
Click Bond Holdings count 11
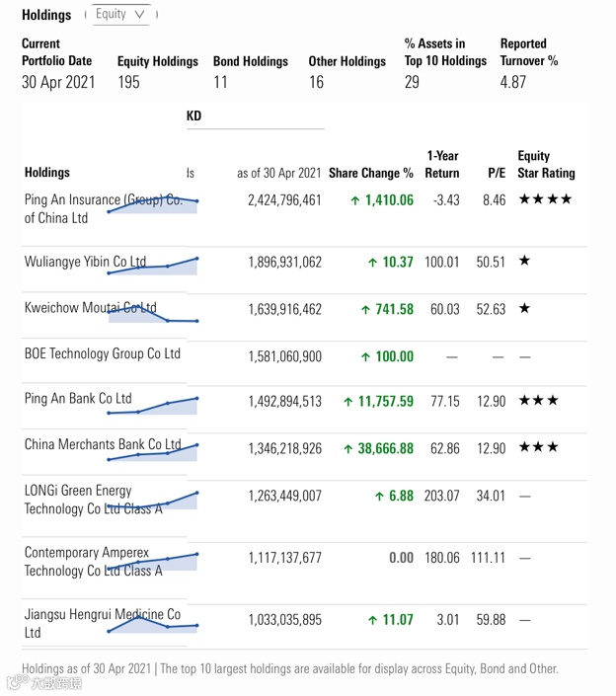pos(220,82)
